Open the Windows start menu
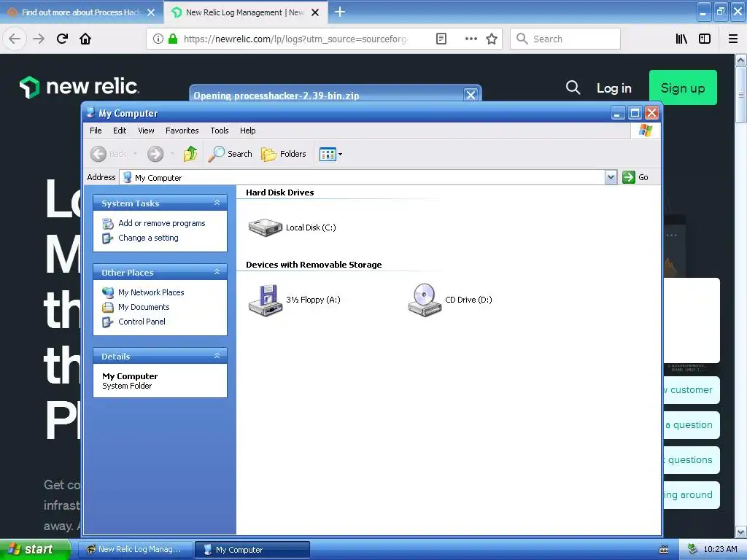747x560 pixels. pos(35,549)
